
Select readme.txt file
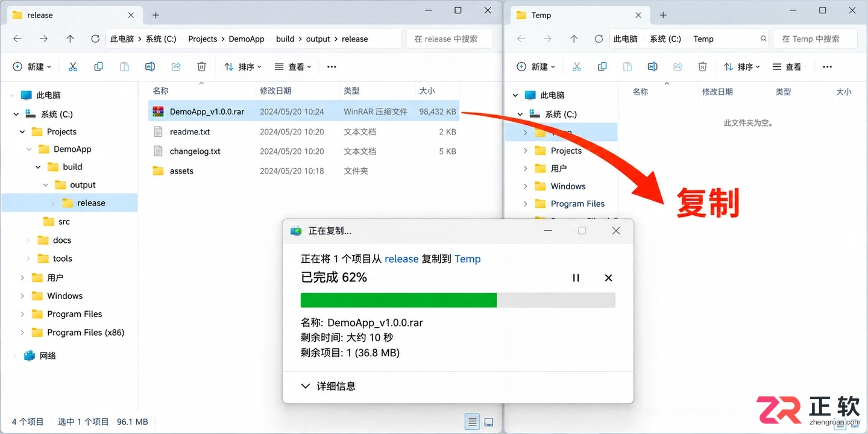click(x=304, y=131)
